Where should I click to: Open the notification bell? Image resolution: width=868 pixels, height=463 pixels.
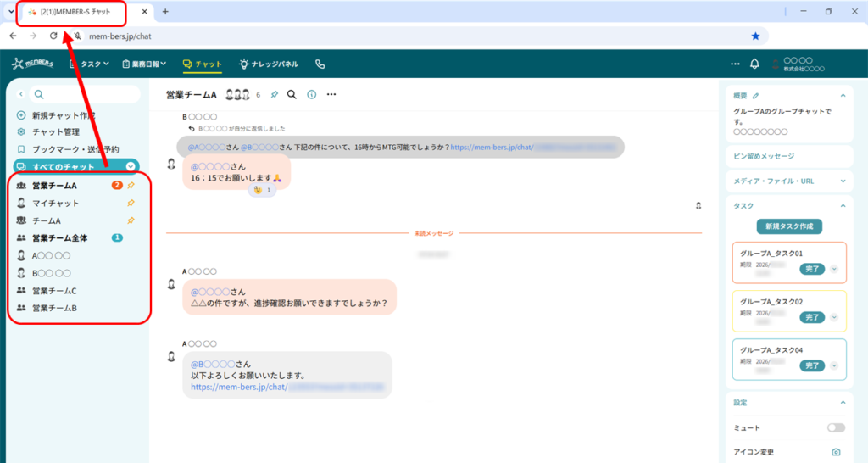(754, 64)
